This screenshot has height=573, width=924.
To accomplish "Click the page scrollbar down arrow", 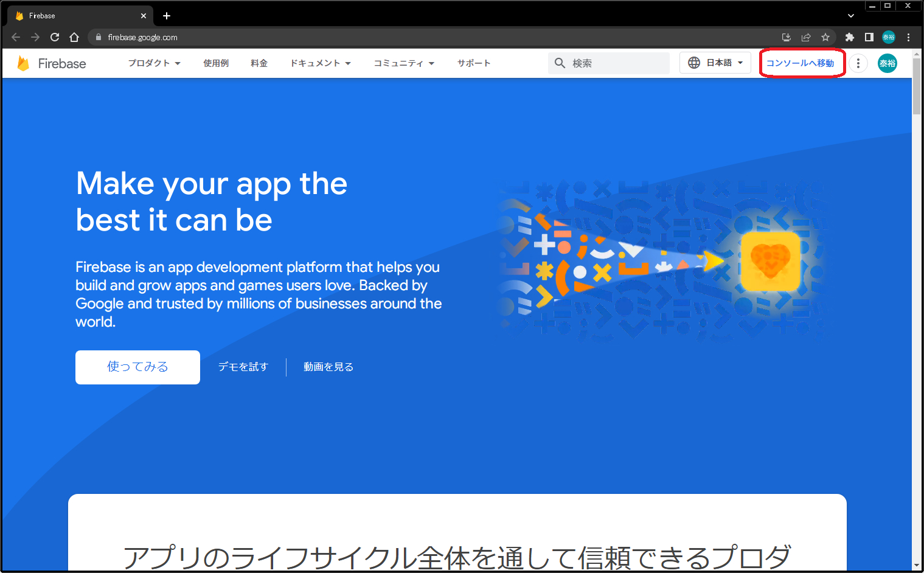I will pos(917,566).
